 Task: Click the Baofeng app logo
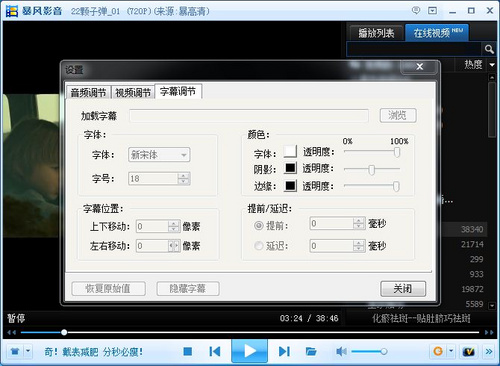click(12, 11)
